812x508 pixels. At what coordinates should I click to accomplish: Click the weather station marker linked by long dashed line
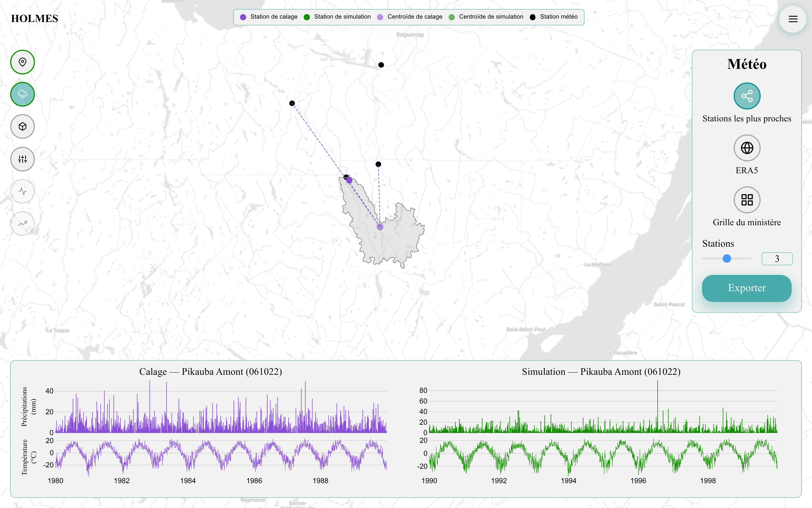click(x=292, y=103)
